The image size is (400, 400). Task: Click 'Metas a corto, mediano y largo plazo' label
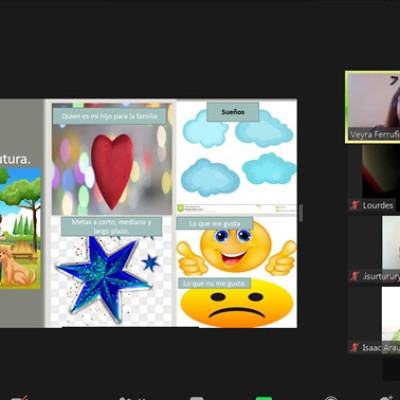tap(112, 226)
